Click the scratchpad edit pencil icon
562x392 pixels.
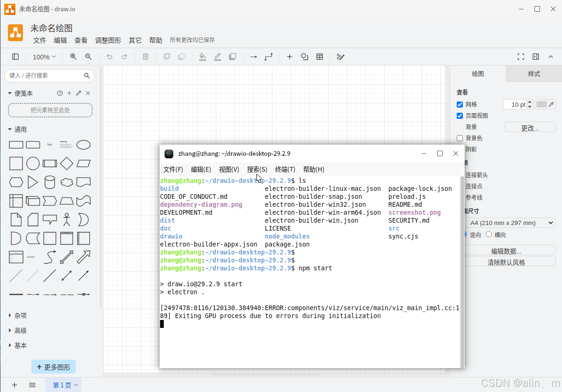coord(79,93)
